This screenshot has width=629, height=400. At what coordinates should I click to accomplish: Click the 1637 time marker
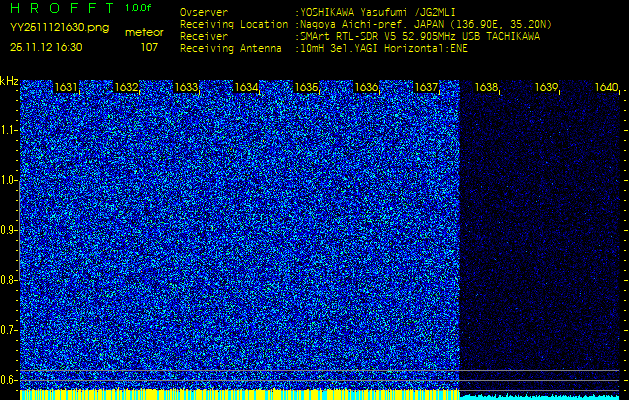(426, 87)
